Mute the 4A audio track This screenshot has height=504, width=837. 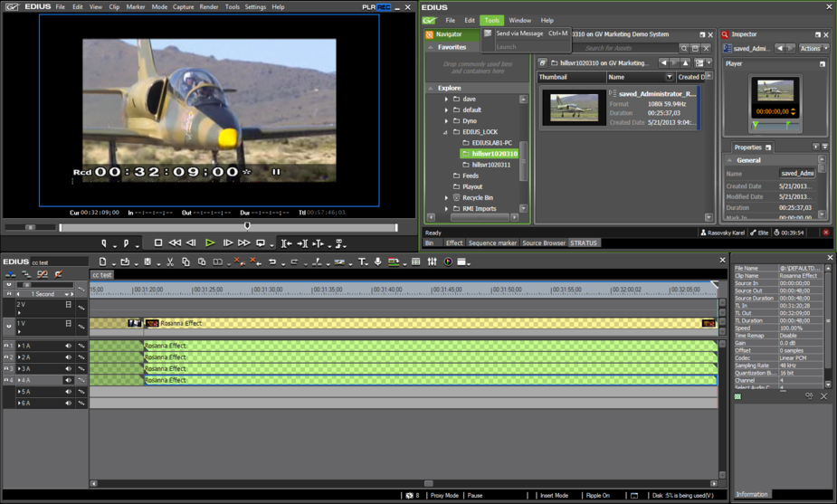click(69, 380)
